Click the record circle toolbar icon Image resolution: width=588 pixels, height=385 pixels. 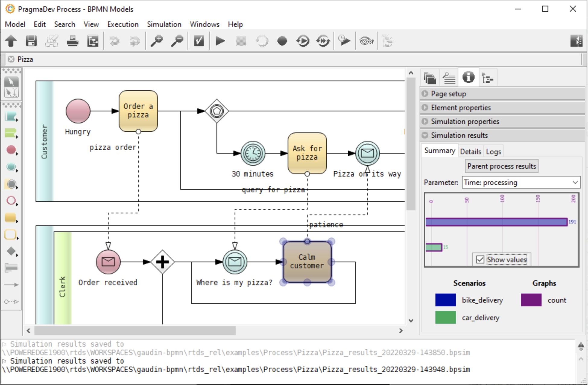point(282,41)
